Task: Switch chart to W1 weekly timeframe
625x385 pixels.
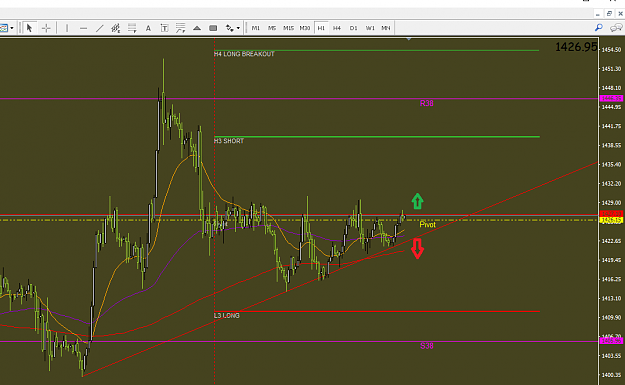Action: (x=370, y=28)
